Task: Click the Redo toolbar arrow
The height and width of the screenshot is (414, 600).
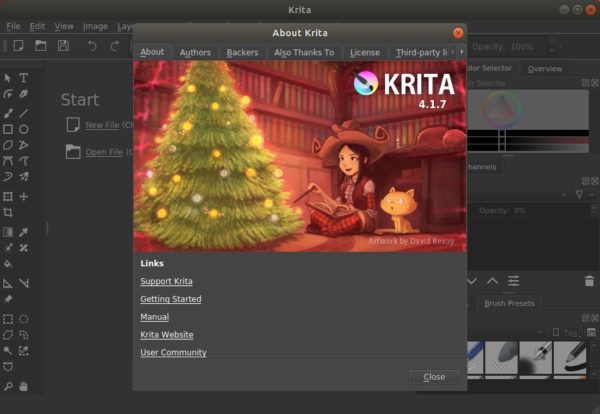Action: coord(114,46)
